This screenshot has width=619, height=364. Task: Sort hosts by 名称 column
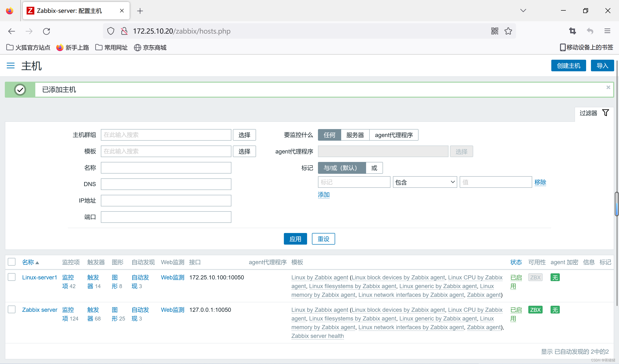click(x=30, y=262)
